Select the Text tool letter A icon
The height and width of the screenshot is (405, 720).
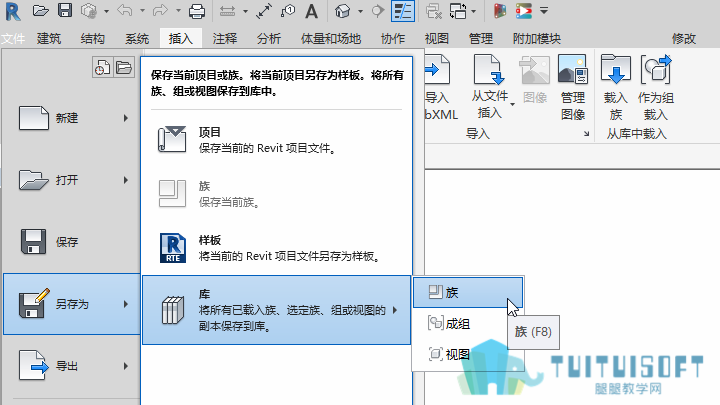click(x=311, y=11)
